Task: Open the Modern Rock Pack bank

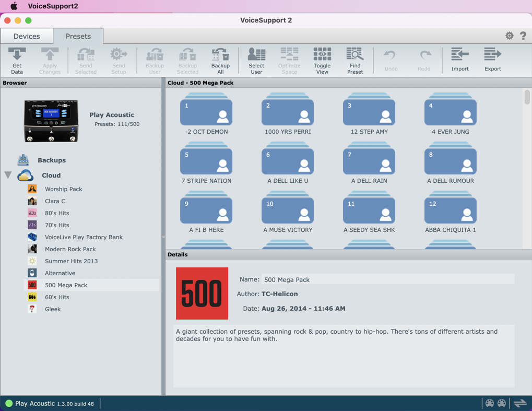Action: point(70,249)
